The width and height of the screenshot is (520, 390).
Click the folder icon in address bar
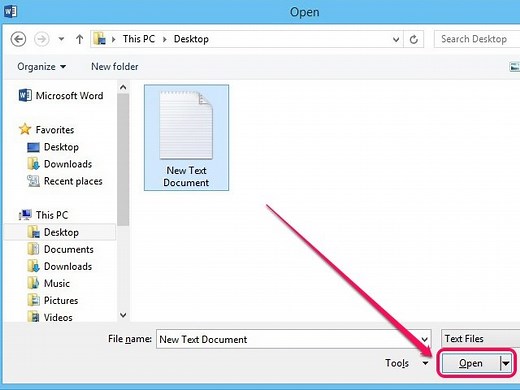tap(100, 39)
